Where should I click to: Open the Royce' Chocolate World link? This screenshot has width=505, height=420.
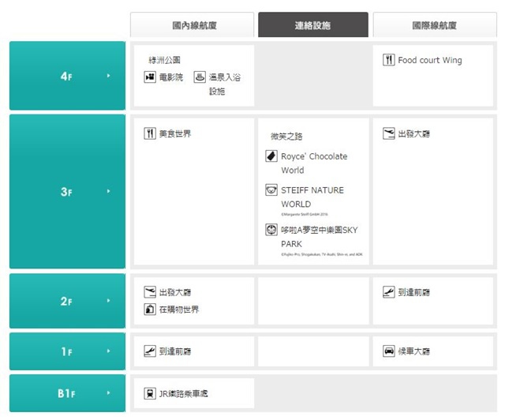(314, 163)
